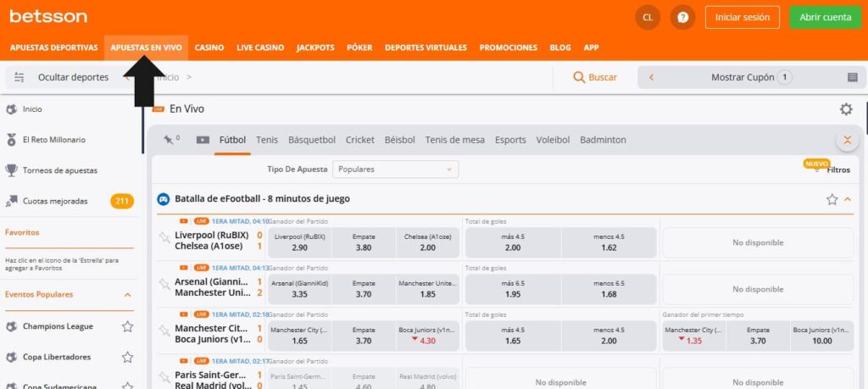
Task: Toggle favorite star for Liverpool vs Chelsea
Action: pyautogui.click(x=164, y=238)
